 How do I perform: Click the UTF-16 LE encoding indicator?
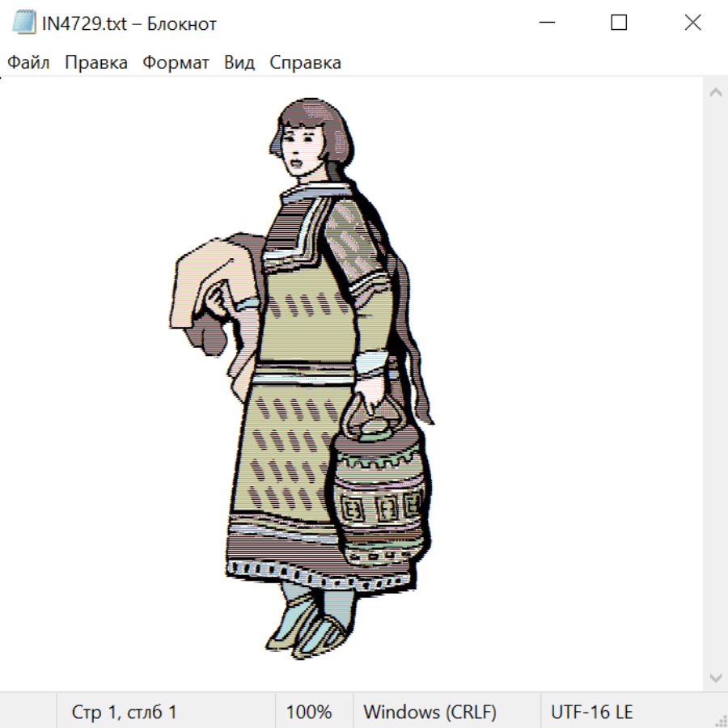point(591,712)
